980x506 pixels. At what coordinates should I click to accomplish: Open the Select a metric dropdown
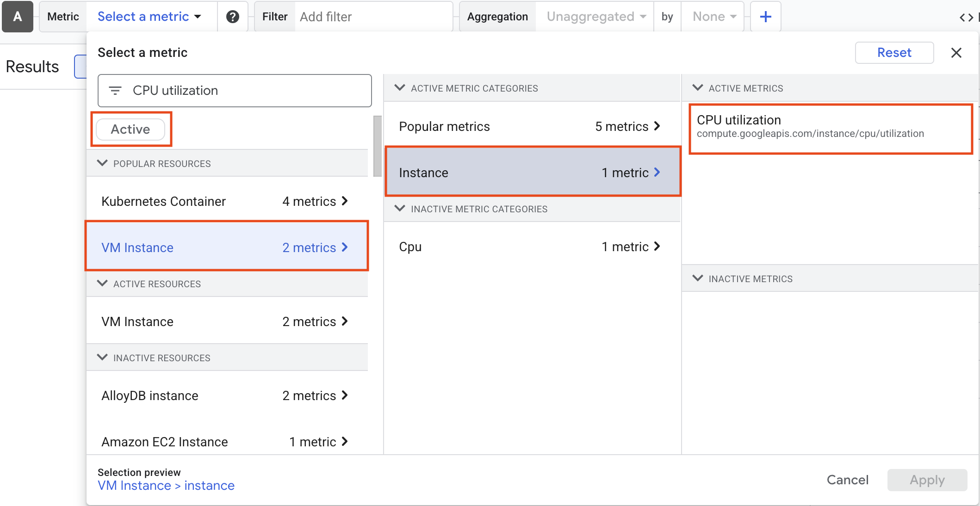point(149,17)
